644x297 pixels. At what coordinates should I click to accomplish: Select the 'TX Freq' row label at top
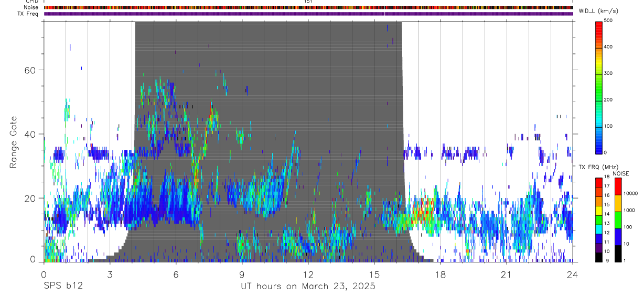pos(28,14)
